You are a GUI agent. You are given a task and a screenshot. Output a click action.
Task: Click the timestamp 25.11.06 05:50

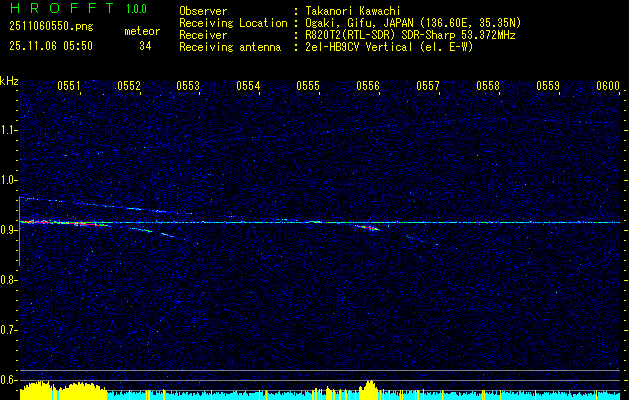coord(51,46)
